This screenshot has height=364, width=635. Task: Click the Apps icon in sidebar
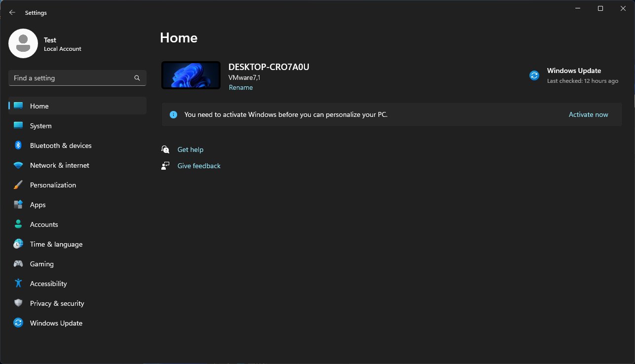click(x=18, y=205)
